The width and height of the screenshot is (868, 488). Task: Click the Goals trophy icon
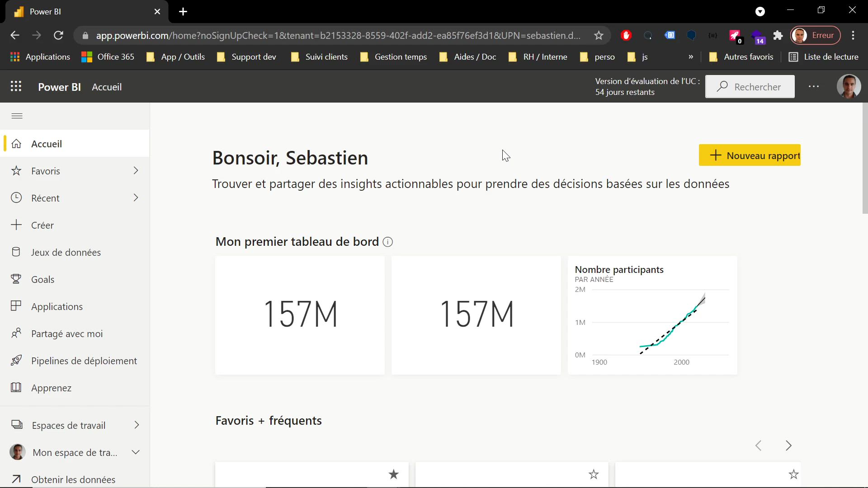point(16,279)
